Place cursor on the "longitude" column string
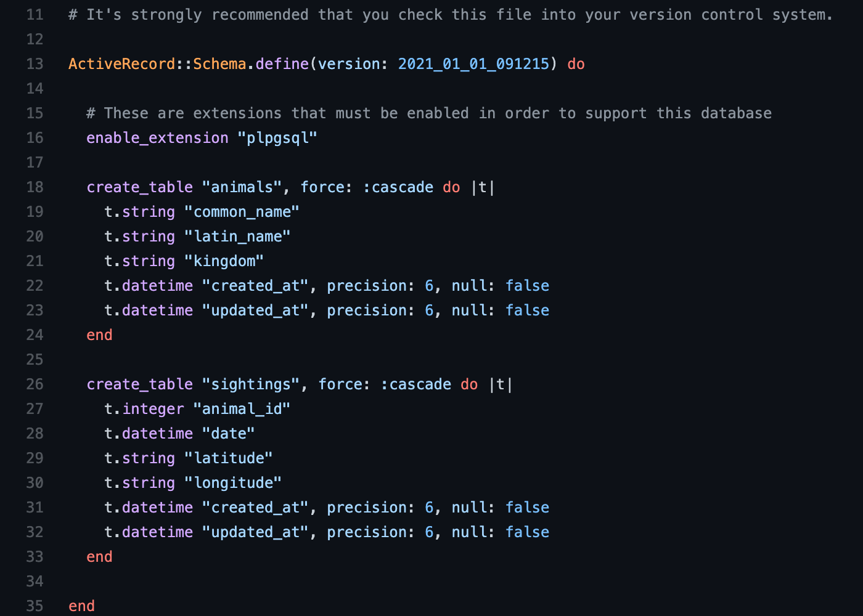 pos(233,483)
